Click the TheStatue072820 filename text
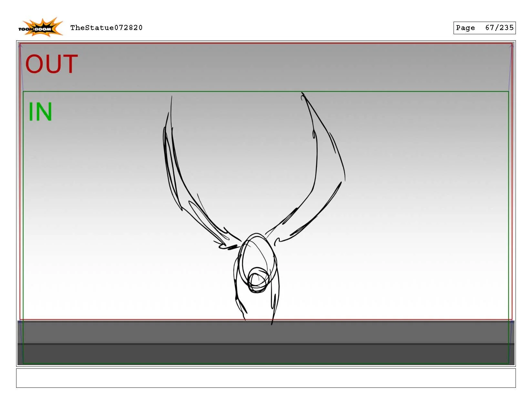The width and height of the screenshot is (532, 412). 107,28
